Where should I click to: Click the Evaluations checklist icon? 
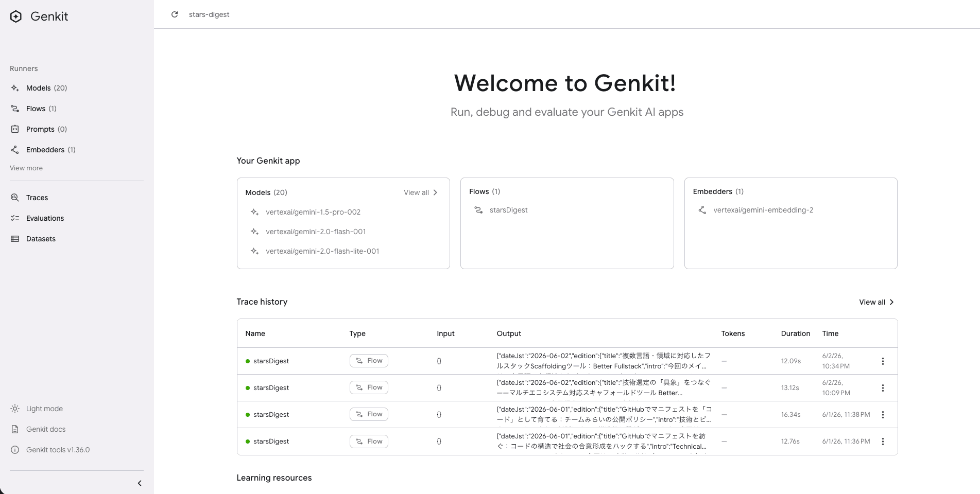(x=15, y=218)
